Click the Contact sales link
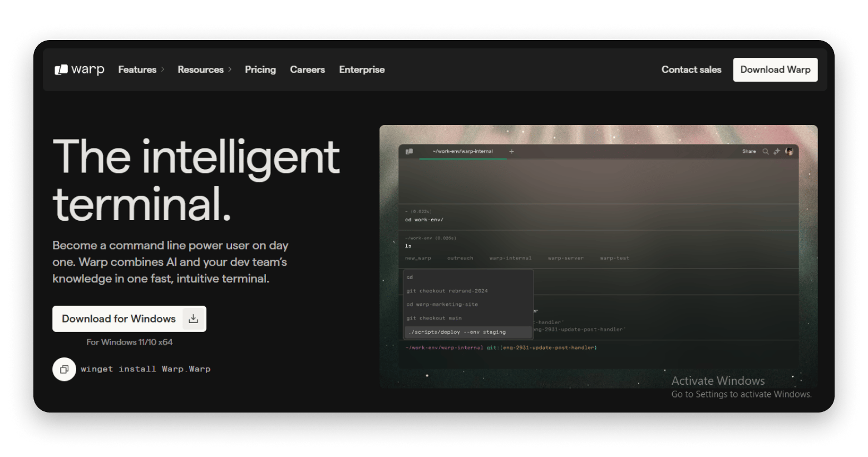The height and width of the screenshot is (457, 868). [x=691, y=69]
